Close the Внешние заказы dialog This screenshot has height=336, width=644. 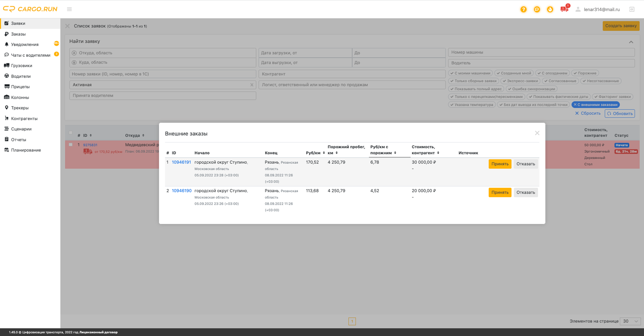[537, 133]
